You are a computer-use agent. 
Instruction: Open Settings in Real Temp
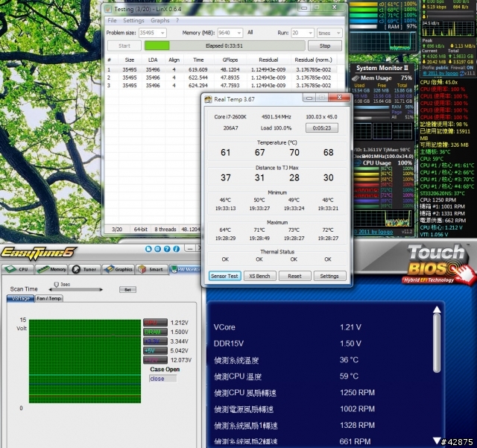pos(329,276)
